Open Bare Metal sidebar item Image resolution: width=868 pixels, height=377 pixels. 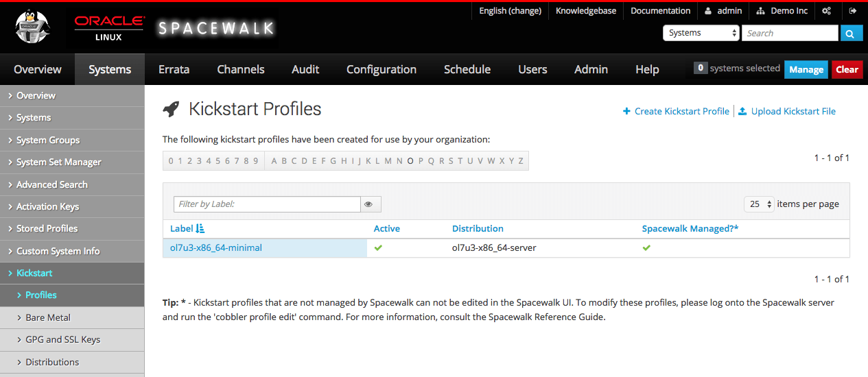72,317
